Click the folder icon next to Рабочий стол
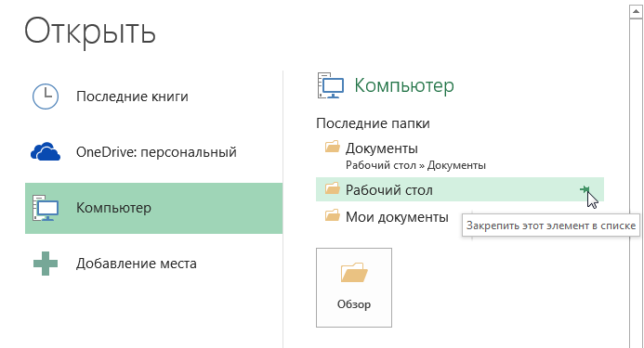Viewport: 644px width, 348px height. [333, 188]
